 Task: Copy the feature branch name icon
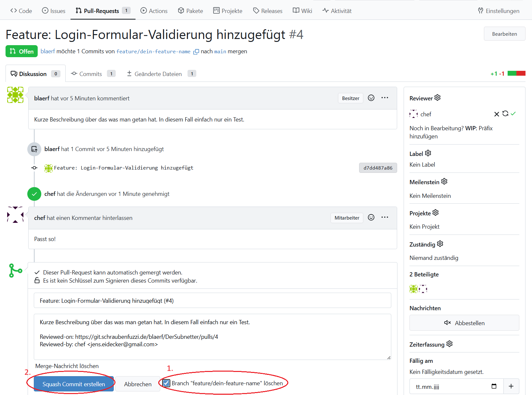click(196, 52)
